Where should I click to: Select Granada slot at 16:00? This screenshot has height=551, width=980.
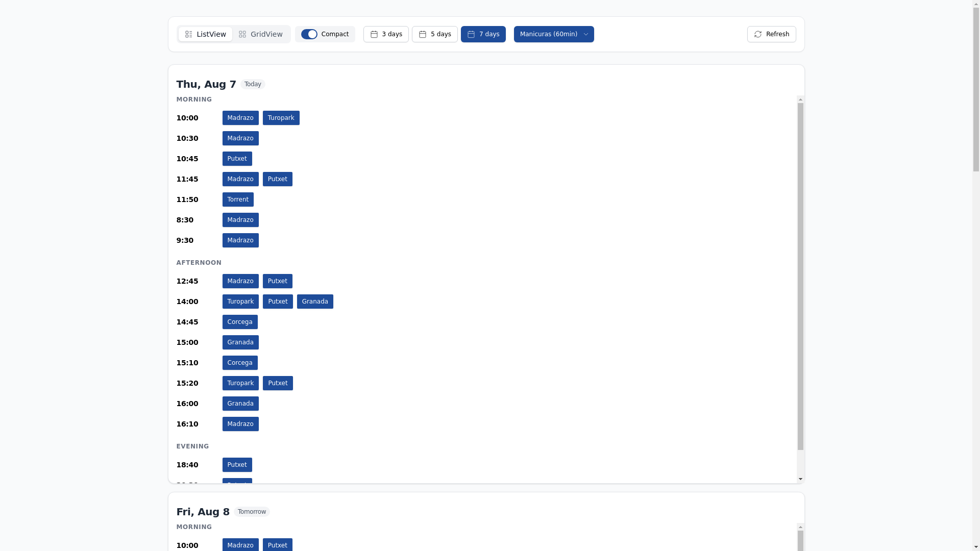[240, 404]
